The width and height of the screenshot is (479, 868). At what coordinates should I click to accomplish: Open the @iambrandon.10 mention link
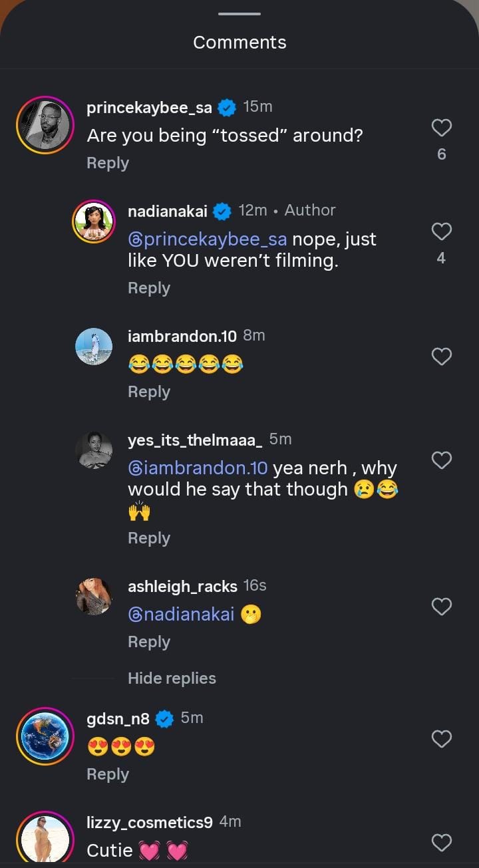pyautogui.click(x=198, y=468)
